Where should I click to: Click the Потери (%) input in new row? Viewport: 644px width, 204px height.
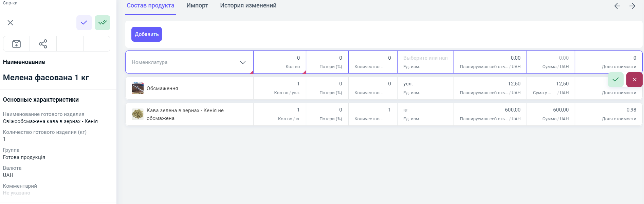click(x=327, y=58)
